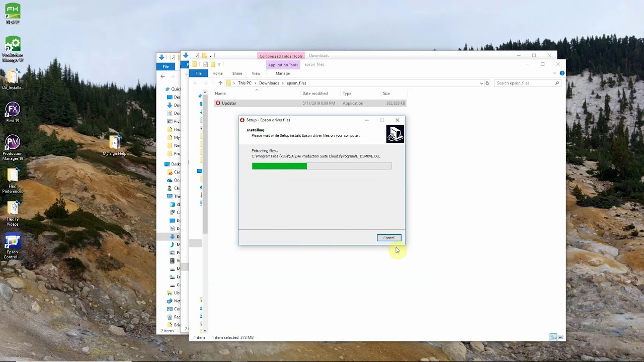
Task: Click the help question mark icon in epson_files window
Action: pyautogui.click(x=562, y=73)
